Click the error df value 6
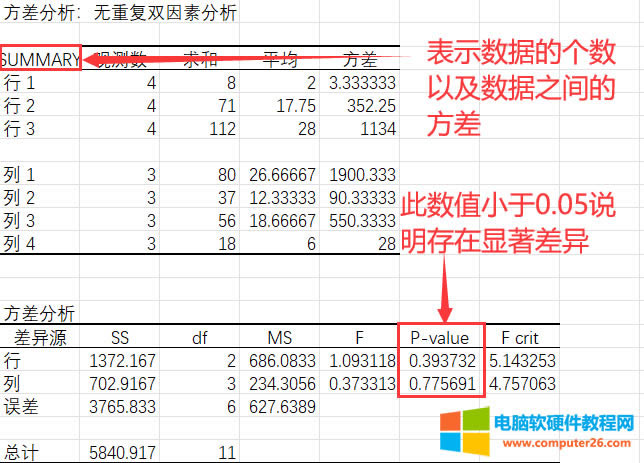Screen dimensions: 644x463 click(232, 407)
